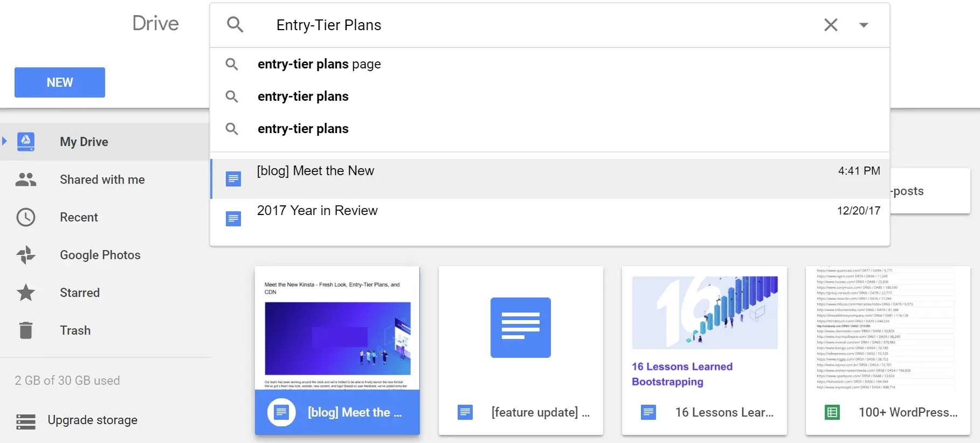This screenshot has height=443, width=980.
Task: Click the 4:41 PM timestamp
Action: point(859,171)
